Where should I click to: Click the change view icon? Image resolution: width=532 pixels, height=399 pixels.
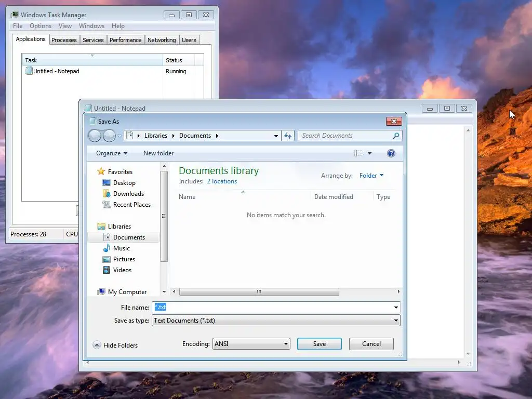[358, 153]
